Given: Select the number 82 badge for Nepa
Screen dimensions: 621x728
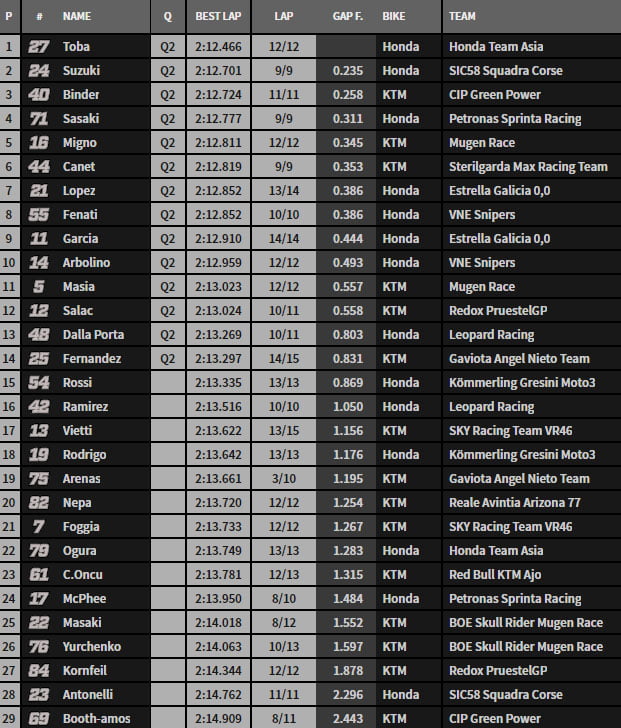Looking at the screenshot, I should 39,503.
